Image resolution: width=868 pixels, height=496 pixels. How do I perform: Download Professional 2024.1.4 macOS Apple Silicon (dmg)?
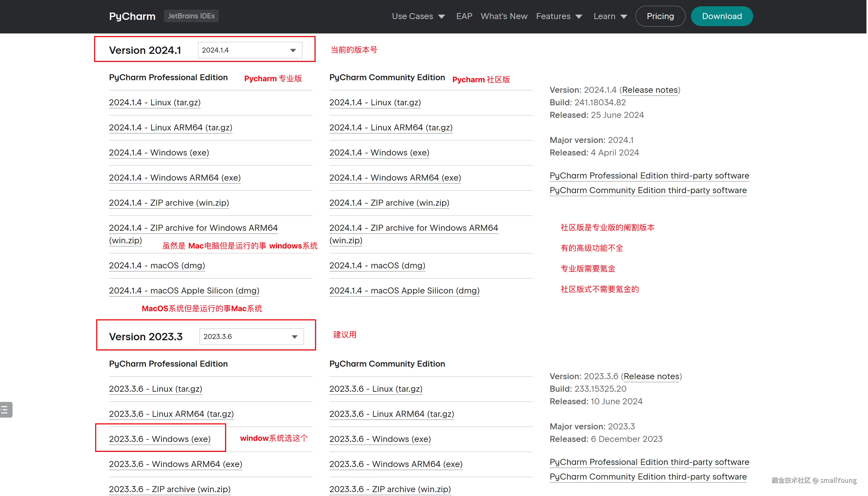tap(184, 291)
